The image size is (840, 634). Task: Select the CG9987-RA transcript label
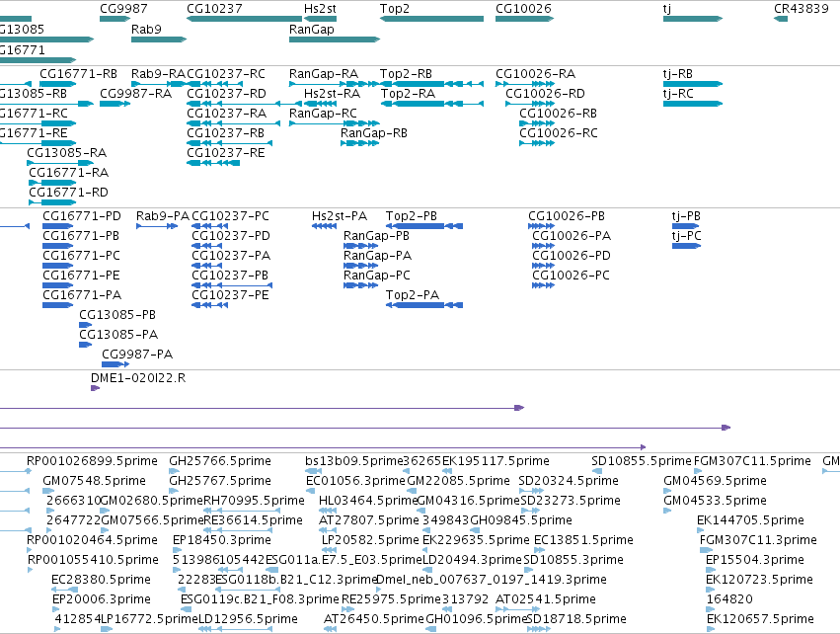pos(135,93)
